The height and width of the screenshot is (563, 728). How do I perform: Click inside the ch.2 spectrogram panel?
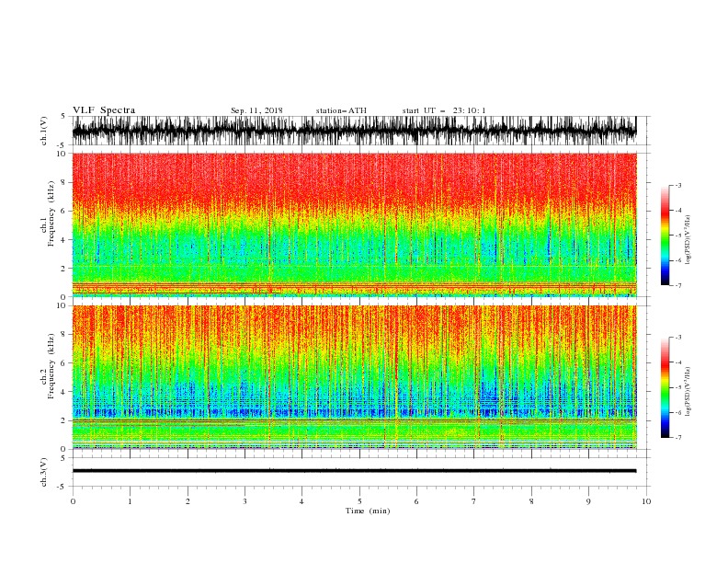pos(354,377)
